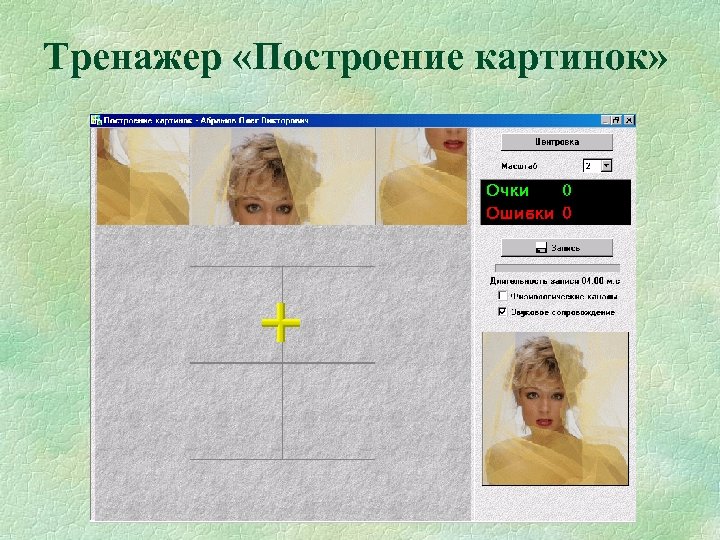Click the Очки score readout

(528, 191)
